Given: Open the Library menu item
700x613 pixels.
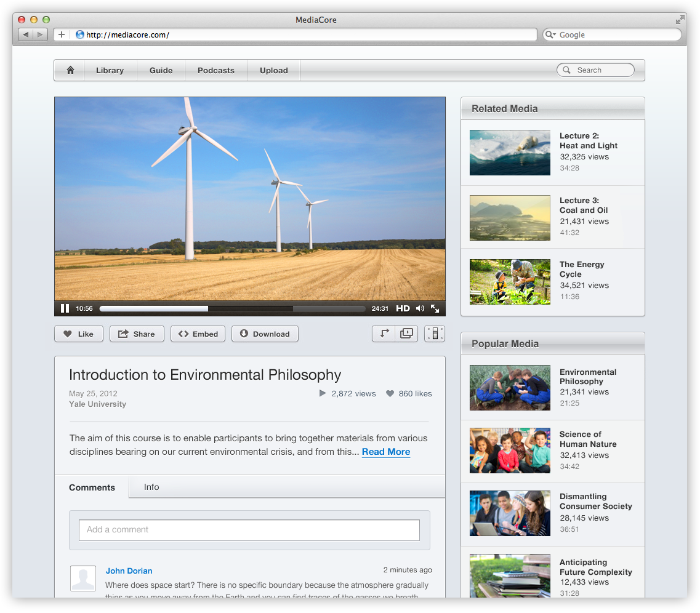Looking at the screenshot, I should pyautogui.click(x=110, y=70).
